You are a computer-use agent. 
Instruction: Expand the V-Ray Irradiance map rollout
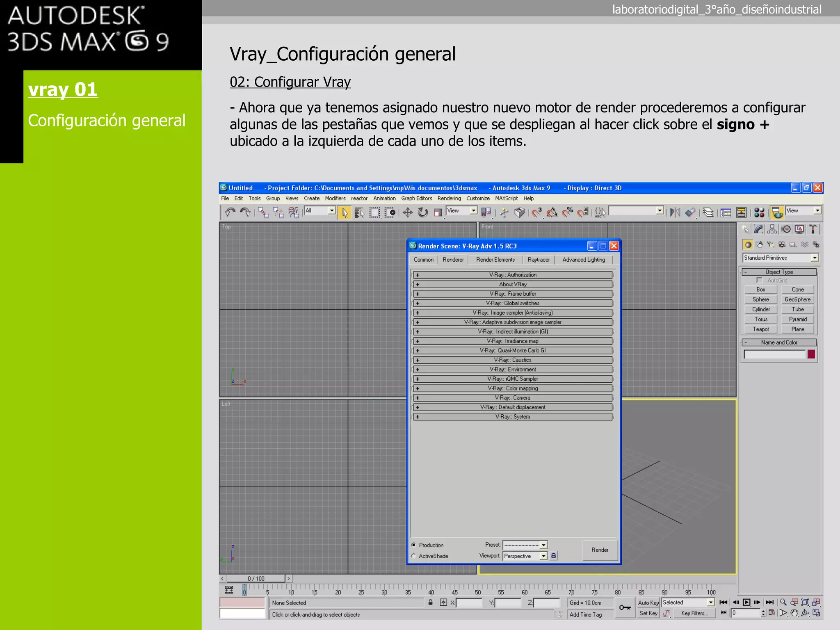pos(513,341)
